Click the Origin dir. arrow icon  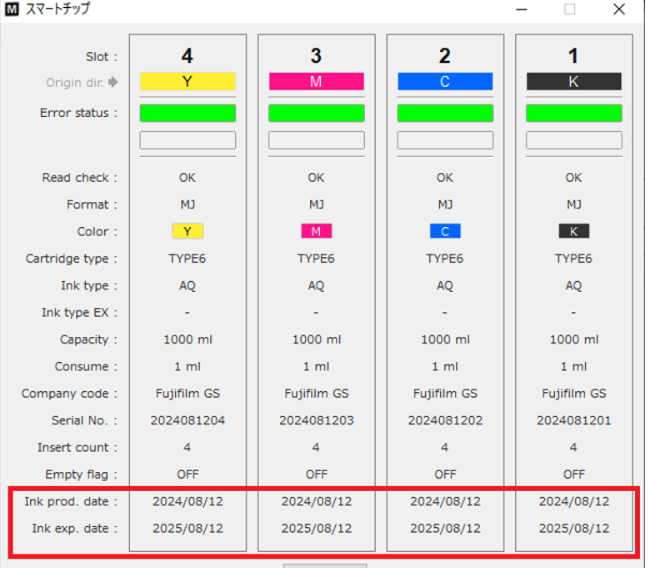[112, 82]
